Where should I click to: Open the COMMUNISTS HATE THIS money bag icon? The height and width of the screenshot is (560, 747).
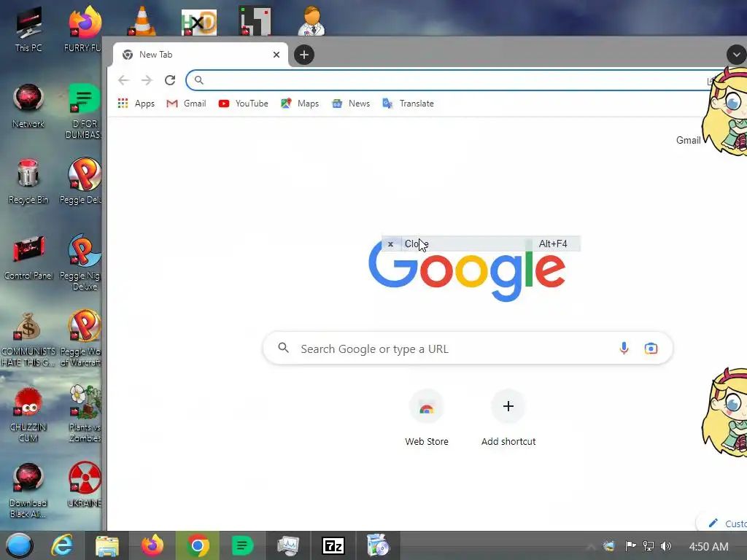[x=28, y=339]
